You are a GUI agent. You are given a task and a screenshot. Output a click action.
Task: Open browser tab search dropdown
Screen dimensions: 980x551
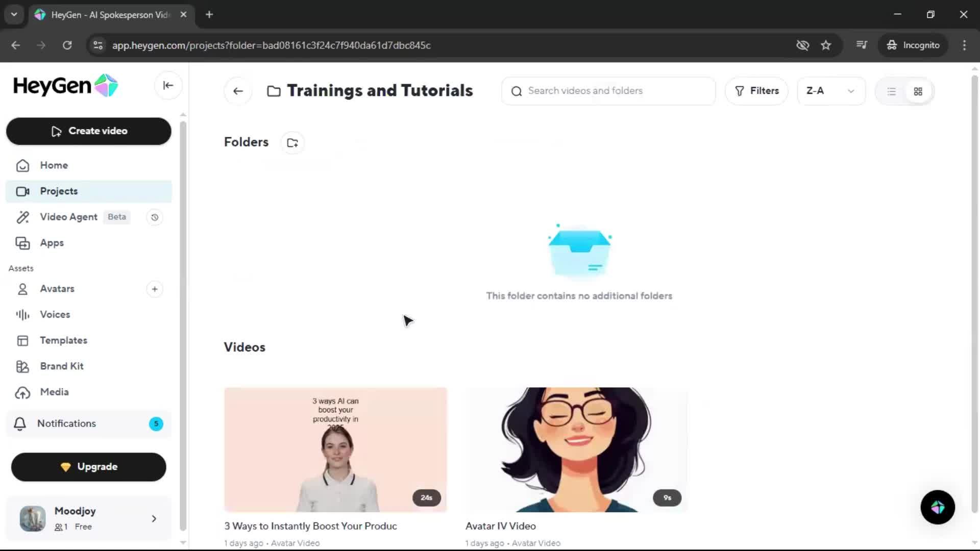pyautogui.click(x=14, y=14)
